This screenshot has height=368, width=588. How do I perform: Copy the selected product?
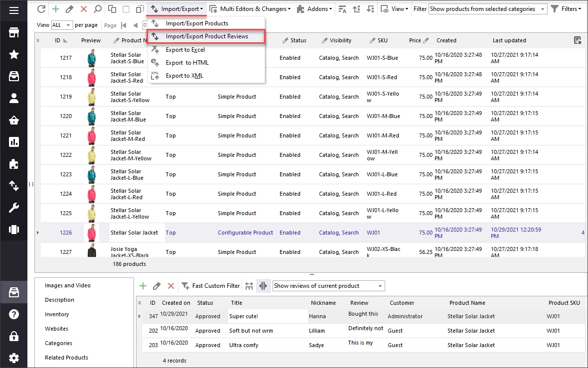[x=112, y=9]
